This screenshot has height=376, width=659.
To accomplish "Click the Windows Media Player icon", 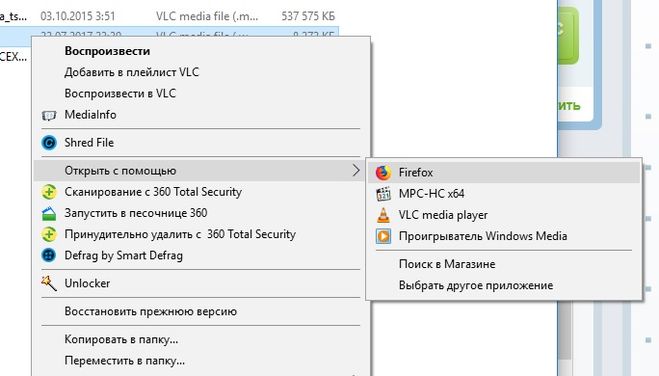I will 383,236.
